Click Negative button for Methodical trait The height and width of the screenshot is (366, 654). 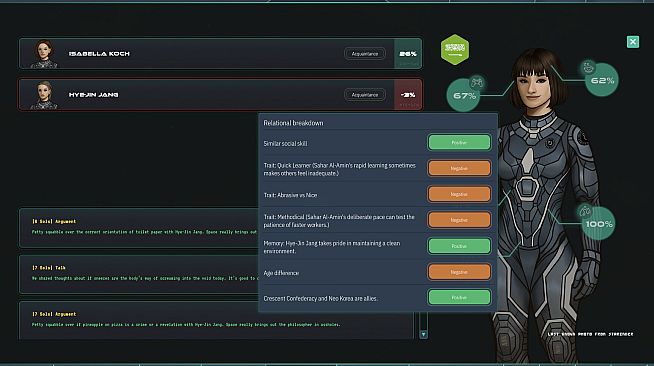pos(459,220)
